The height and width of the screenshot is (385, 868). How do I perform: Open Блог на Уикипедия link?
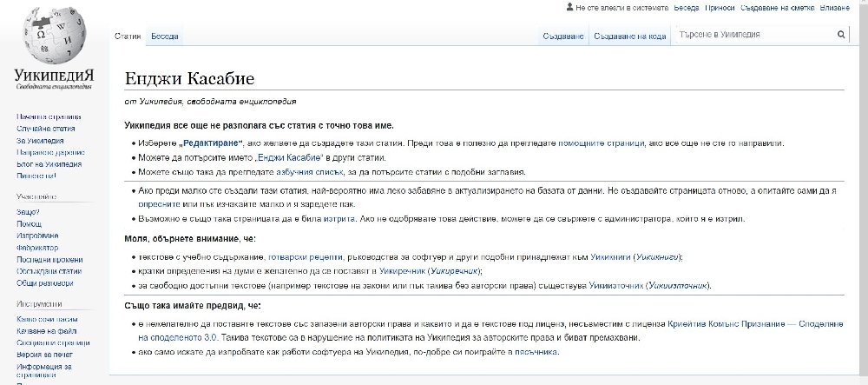point(49,164)
